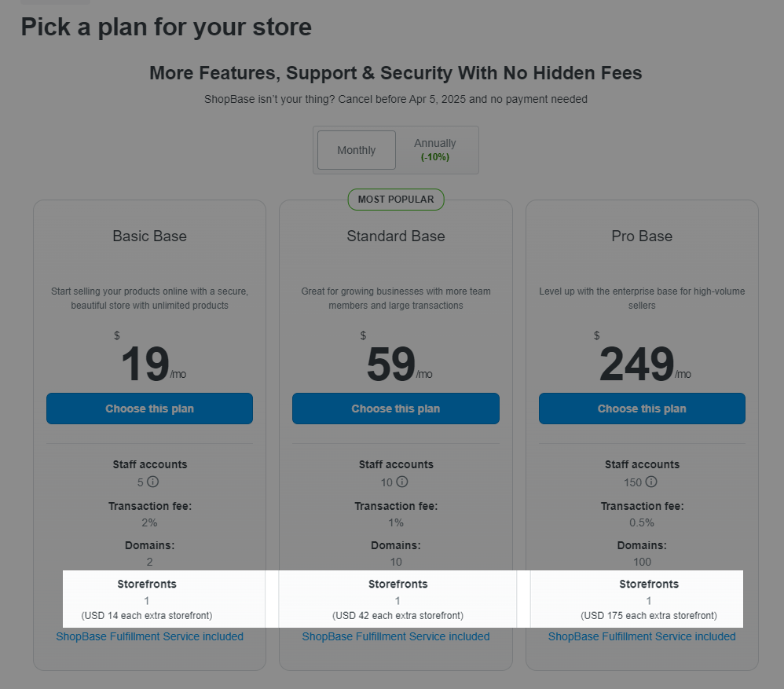Viewport: 784px width, 689px height.
Task: Open Basic Base ShopBase Fulfillment Service link
Action: 149,636
